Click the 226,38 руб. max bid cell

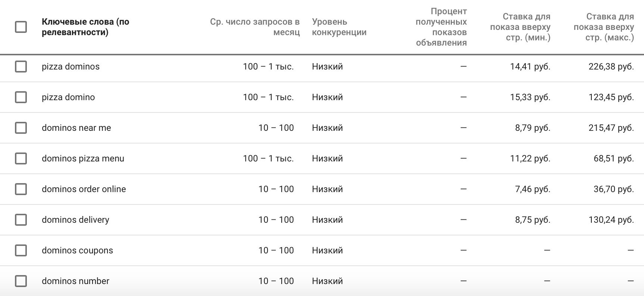click(x=611, y=67)
